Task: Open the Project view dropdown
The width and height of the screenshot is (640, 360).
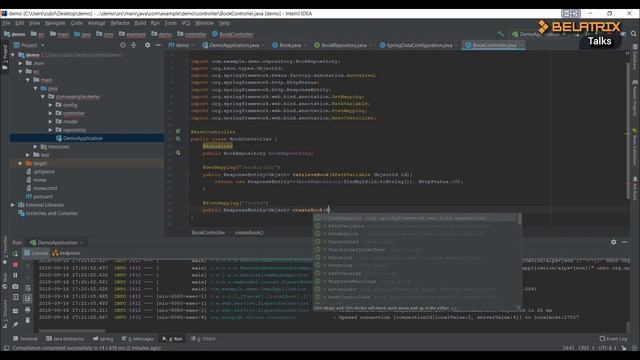Action: coord(29,45)
